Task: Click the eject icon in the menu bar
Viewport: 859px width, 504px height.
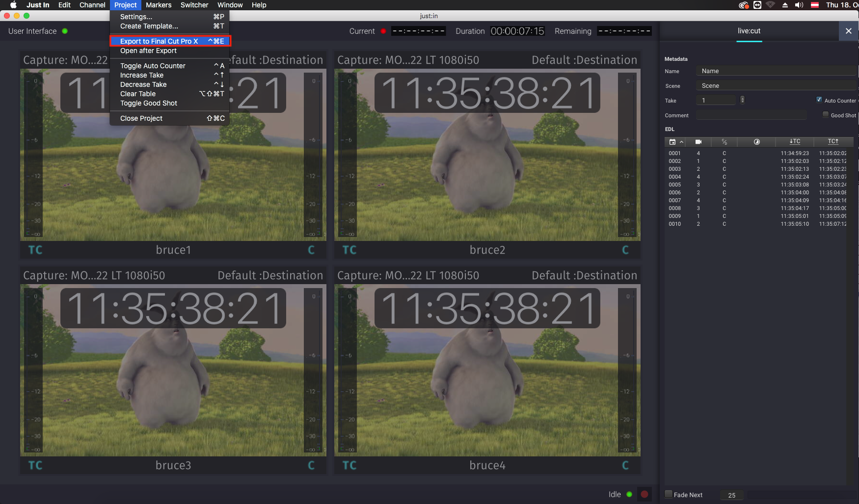Action: click(x=785, y=5)
